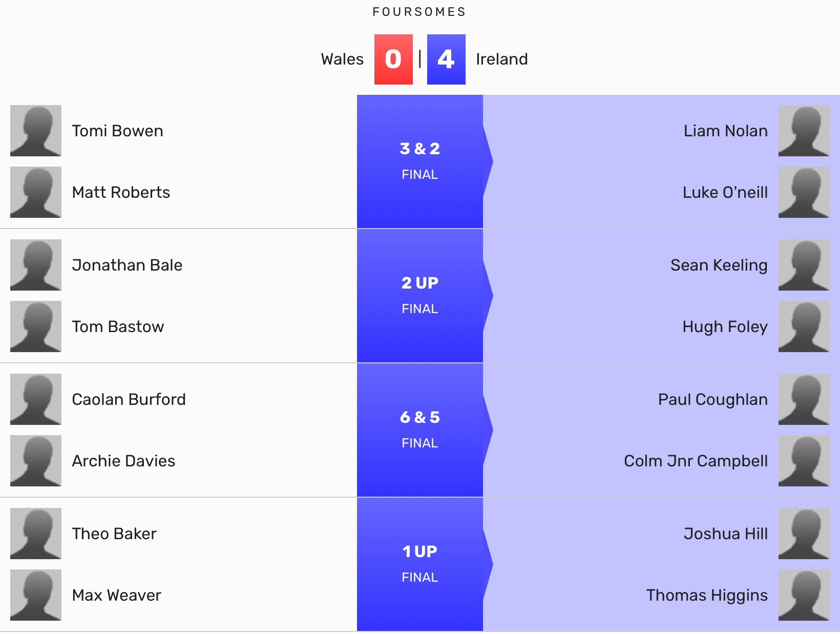
Task: Click Archie Davies' profile avatar
Action: coord(36,461)
